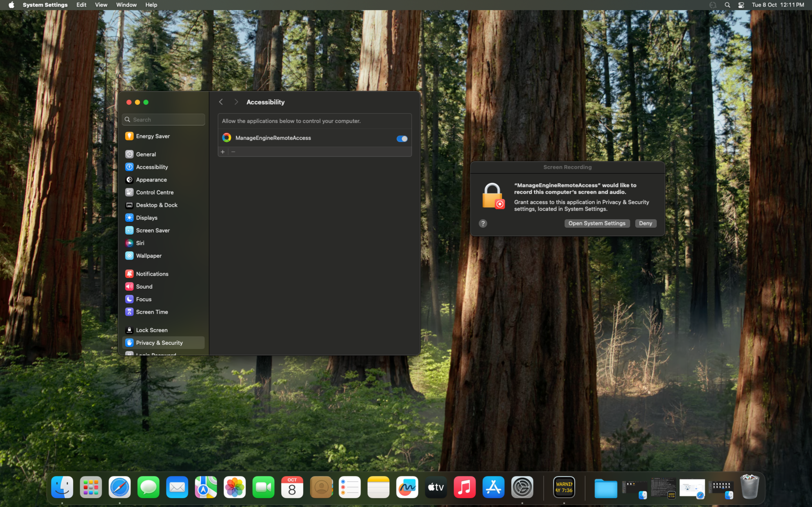Open Launchpad from the Dock
This screenshot has height=507, width=812.
point(91,487)
